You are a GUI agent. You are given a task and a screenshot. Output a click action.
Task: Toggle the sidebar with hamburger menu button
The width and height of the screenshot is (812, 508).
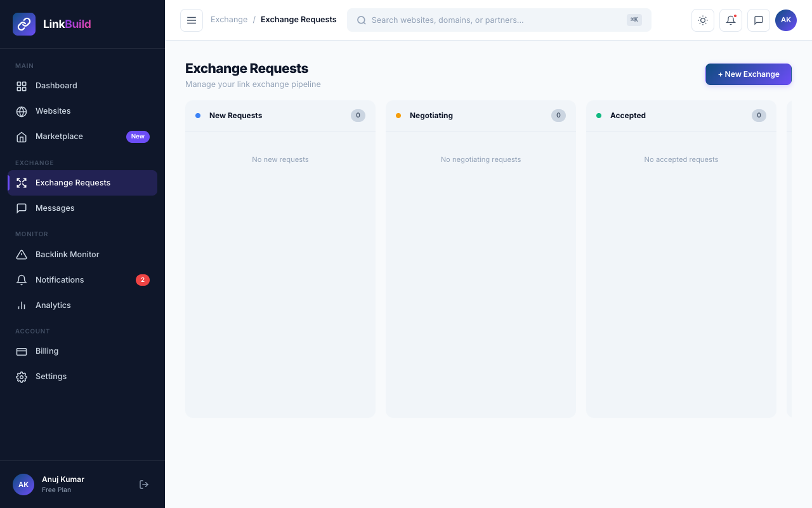[x=192, y=20]
